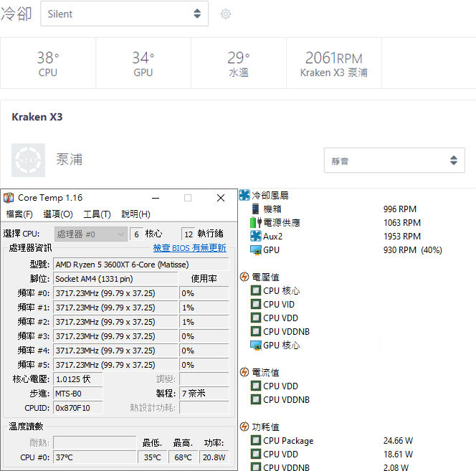This screenshot has width=476, height=471.
Task: Open the 工具(T) menu in Core Temp
Action: click(x=97, y=214)
